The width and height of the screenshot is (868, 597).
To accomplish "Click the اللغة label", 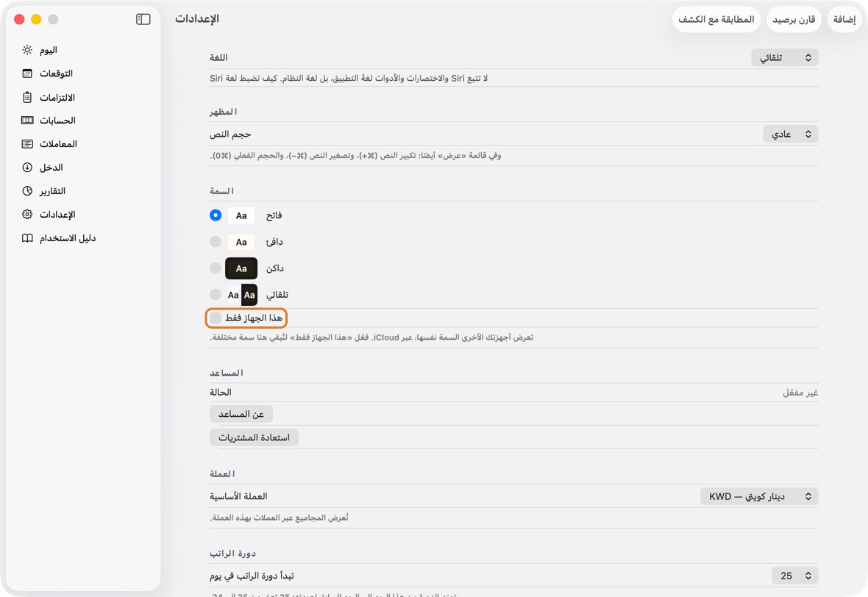I will click(x=218, y=57).
